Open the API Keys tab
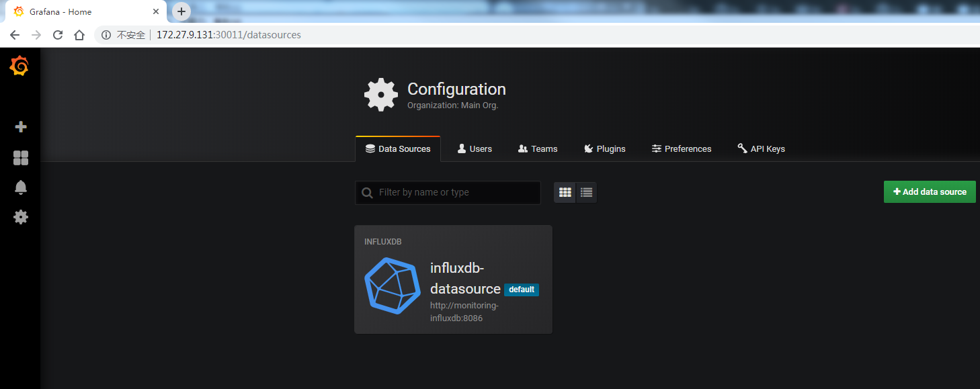The height and width of the screenshot is (389, 980). (761, 148)
